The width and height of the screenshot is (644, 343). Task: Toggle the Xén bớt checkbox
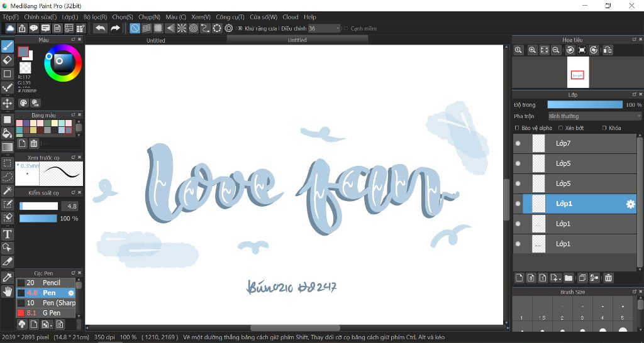[560, 128]
